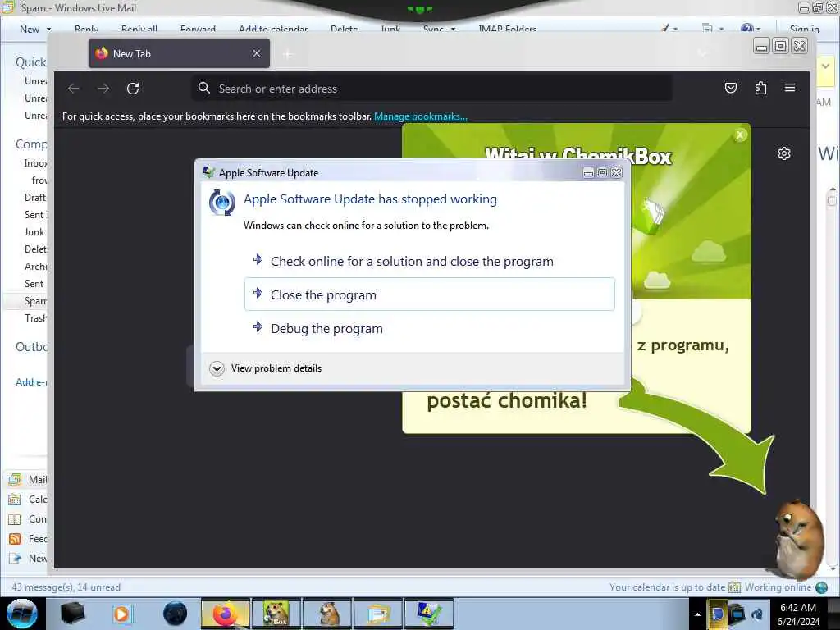This screenshot has height=630, width=840.
Task: Open the New dropdown arrow in Live Mail
Action: (48, 29)
